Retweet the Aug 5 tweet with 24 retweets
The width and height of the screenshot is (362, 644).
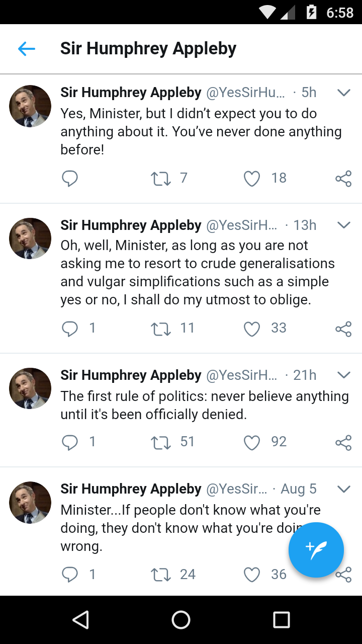tap(161, 575)
